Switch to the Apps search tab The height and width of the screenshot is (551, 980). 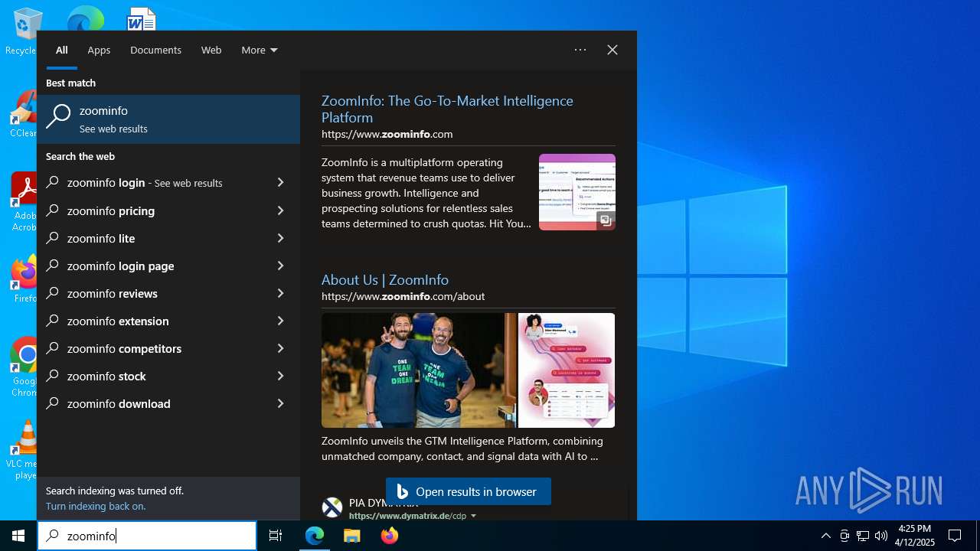pos(99,50)
